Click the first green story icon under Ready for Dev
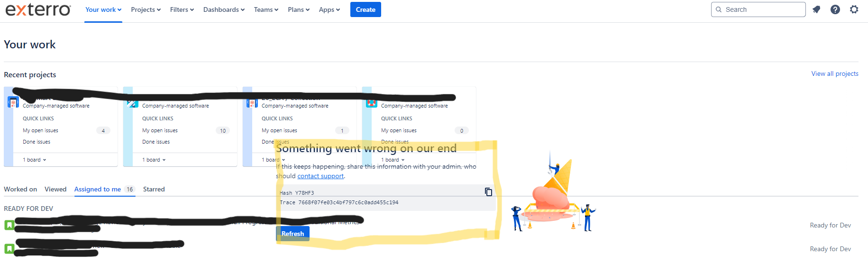This screenshot has height=263, width=868. (9, 225)
